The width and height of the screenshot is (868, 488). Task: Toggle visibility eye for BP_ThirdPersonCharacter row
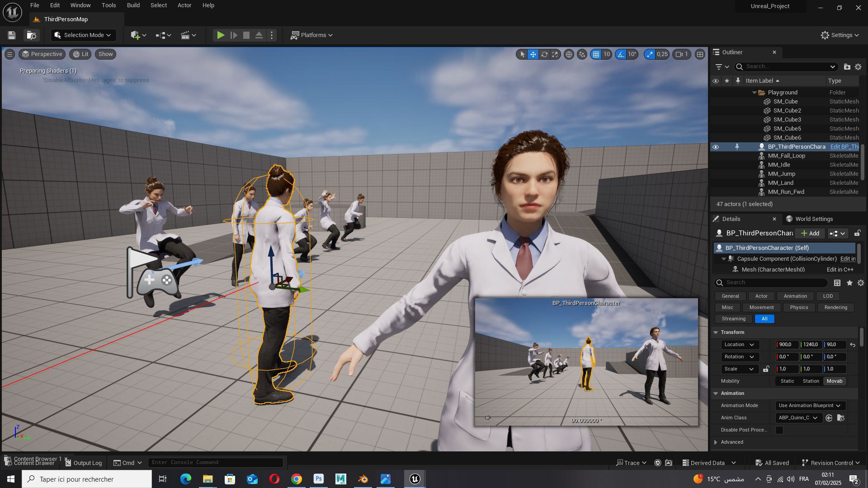coord(715,147)
